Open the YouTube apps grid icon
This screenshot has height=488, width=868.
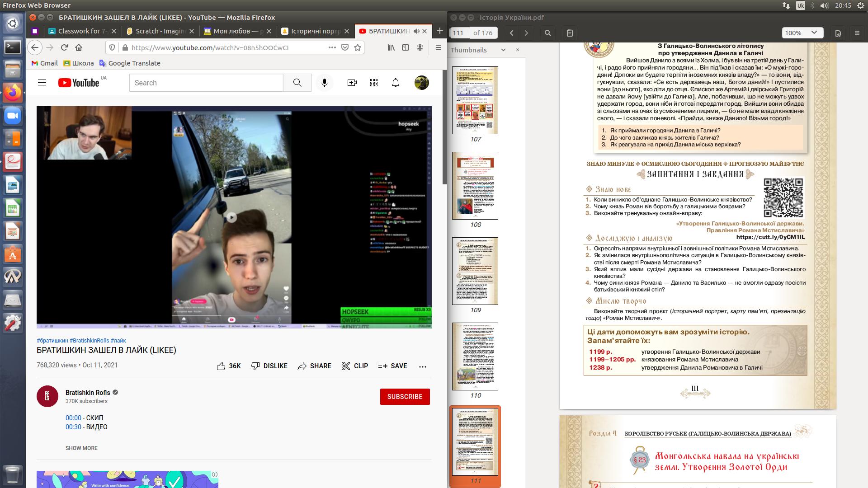(x=373, y=83)
